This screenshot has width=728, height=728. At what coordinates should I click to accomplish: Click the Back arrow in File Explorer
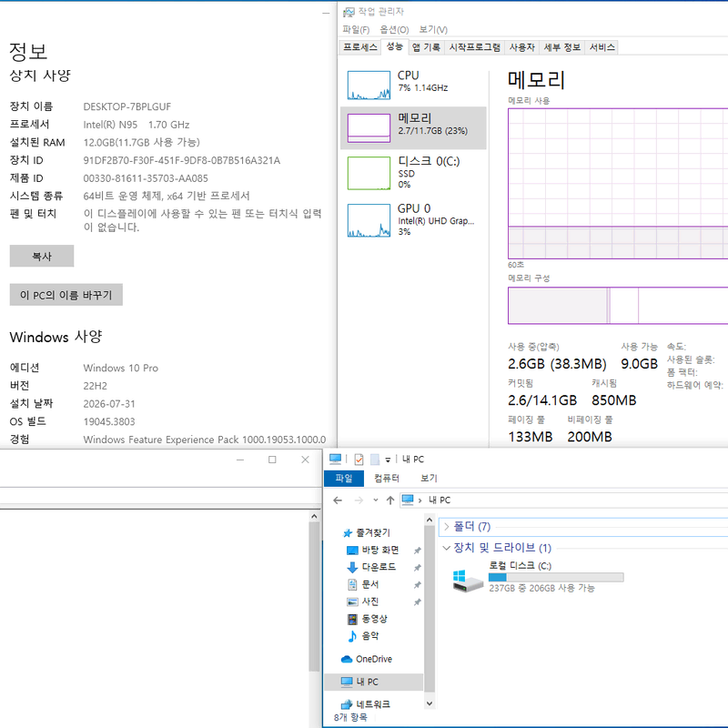[x=338, y=500]
